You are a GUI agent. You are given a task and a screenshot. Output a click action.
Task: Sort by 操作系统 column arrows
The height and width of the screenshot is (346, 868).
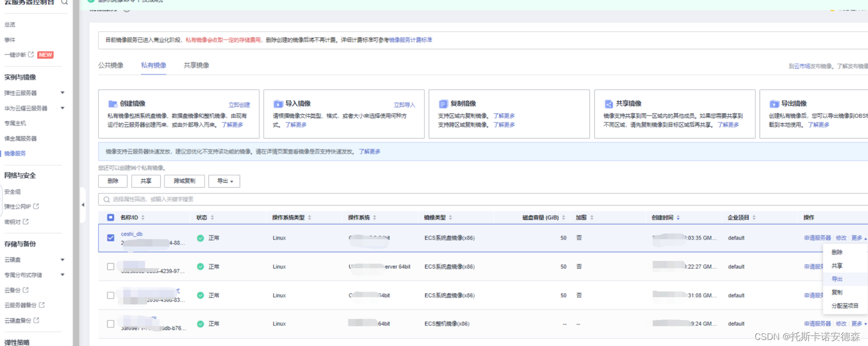374,218
